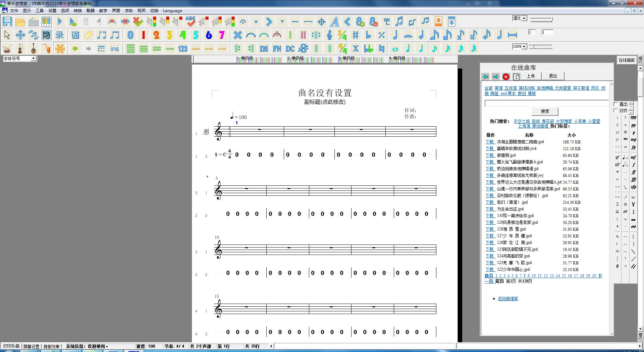
Task: Click the piano keyboard icon
Action: [47, 22]
